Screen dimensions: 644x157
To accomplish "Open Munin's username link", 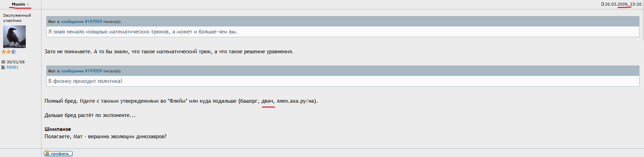I will [x=18, y=4].
